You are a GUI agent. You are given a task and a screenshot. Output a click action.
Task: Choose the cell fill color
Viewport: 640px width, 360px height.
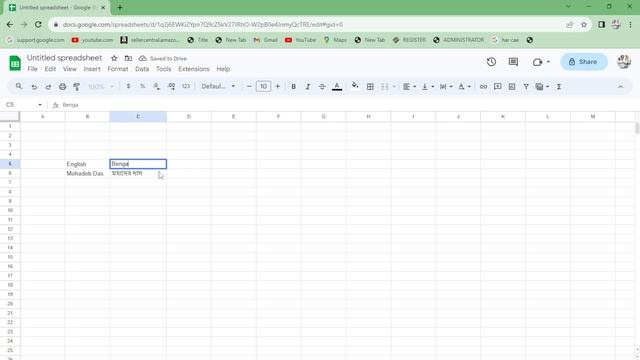click(355, 86)
